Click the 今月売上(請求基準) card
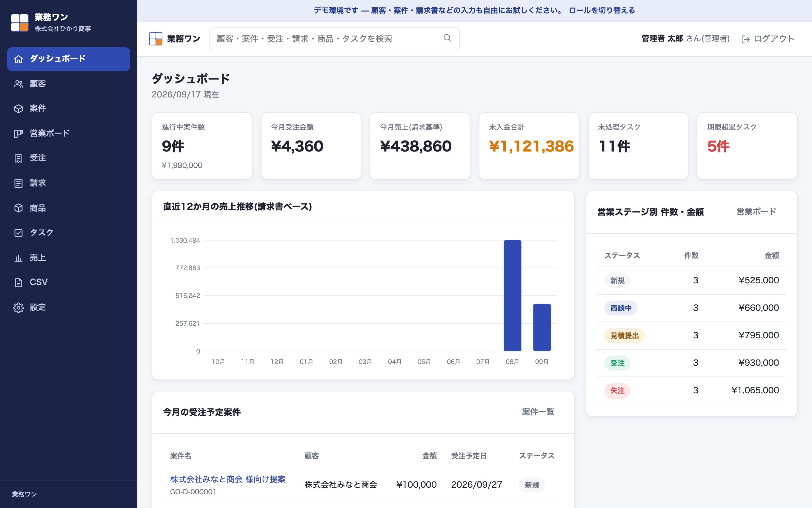 point(420,146)
